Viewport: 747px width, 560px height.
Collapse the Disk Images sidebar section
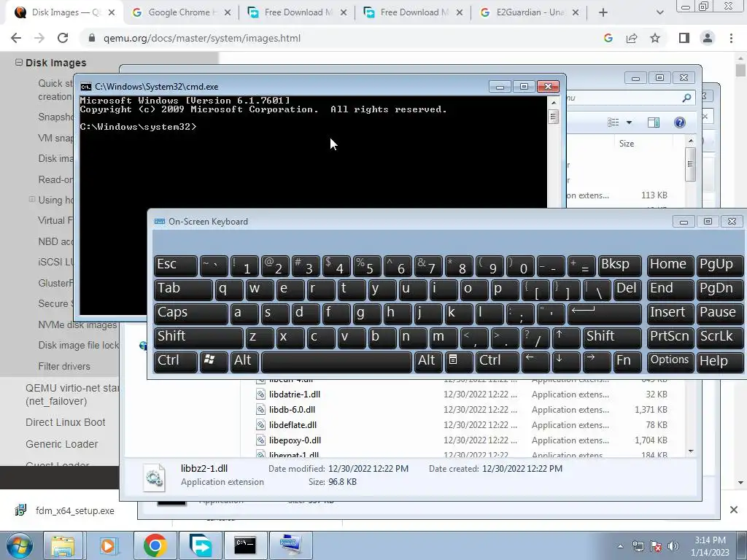pyautogui.click(x=18, y=63)
